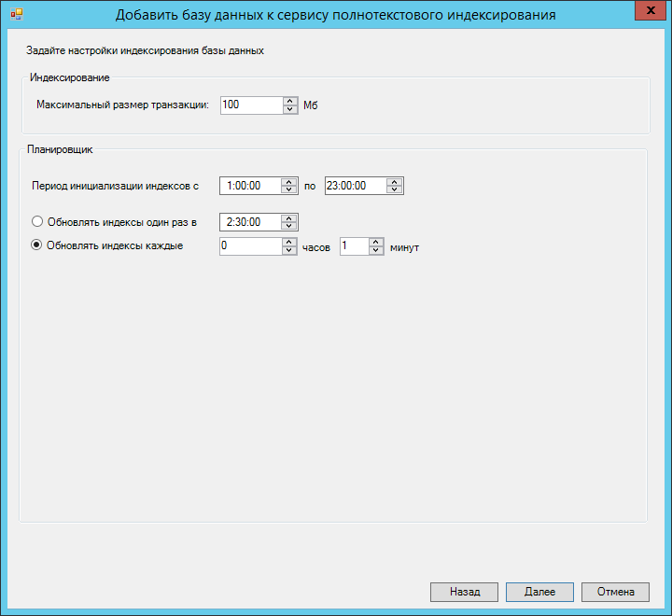The height and width of the screenshot is (616, 672).
Task: Decrease maximum transaction size with down arrow
Action: [289, 109]
